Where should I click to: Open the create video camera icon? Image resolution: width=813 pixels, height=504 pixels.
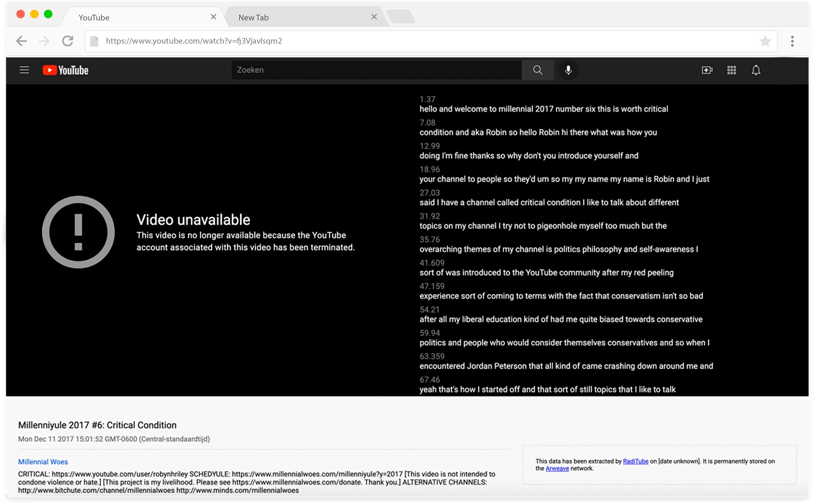[707, 70]
